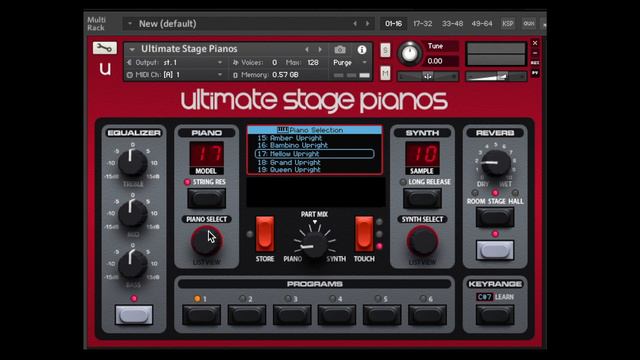
Task: Turn the SYNTH SELECT knob
Action: (x=422, y=241)
